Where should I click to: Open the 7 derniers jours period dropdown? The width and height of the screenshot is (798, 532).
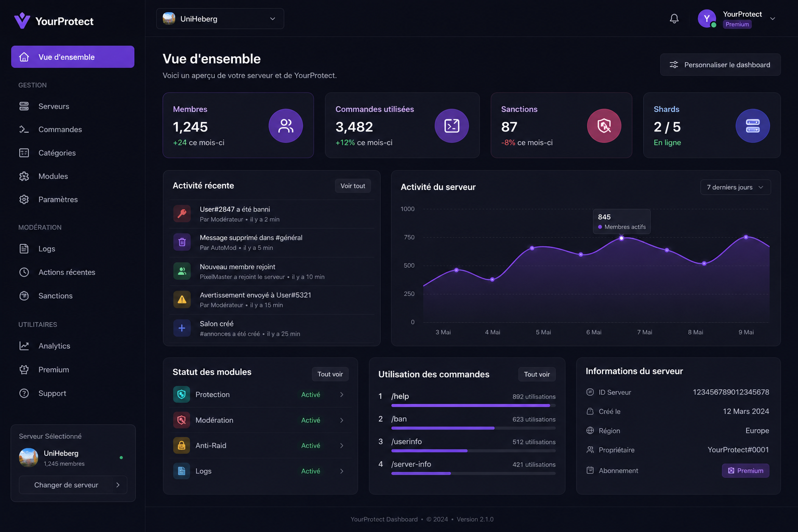[x=736, y=187]
